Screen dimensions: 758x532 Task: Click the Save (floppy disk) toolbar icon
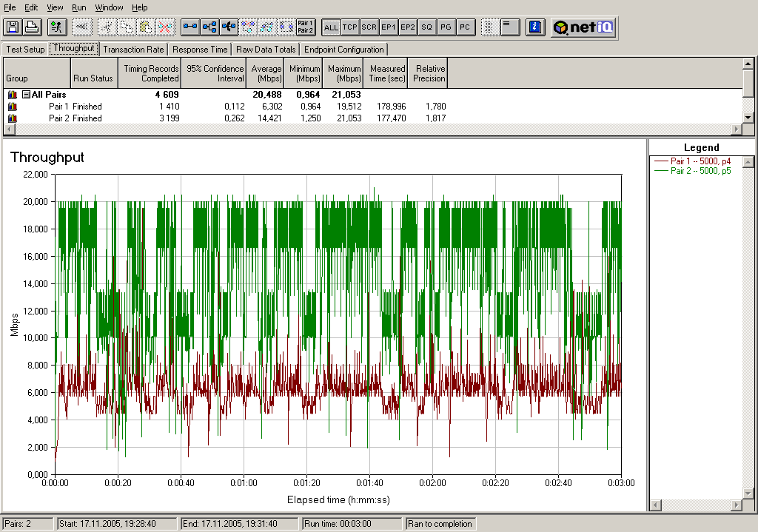(x=12, y=27)
